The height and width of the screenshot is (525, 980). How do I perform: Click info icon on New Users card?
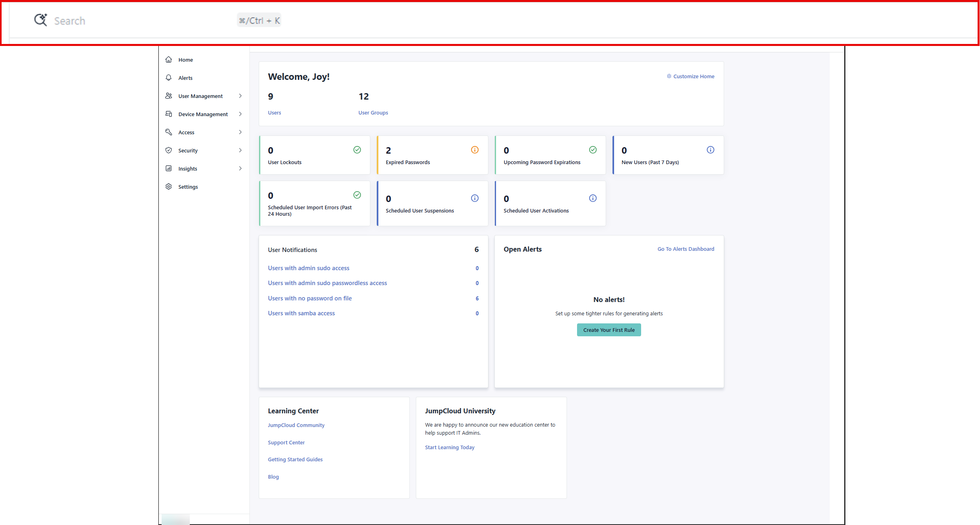pyautogui.click(x=710, y=150)
